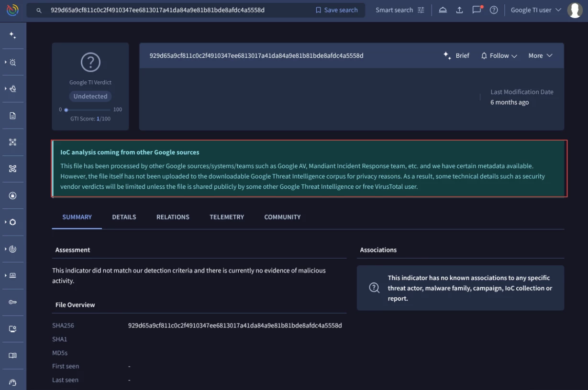Open the key icon in sidebar
Screen dimensions: 588x390
coord(13,302)
